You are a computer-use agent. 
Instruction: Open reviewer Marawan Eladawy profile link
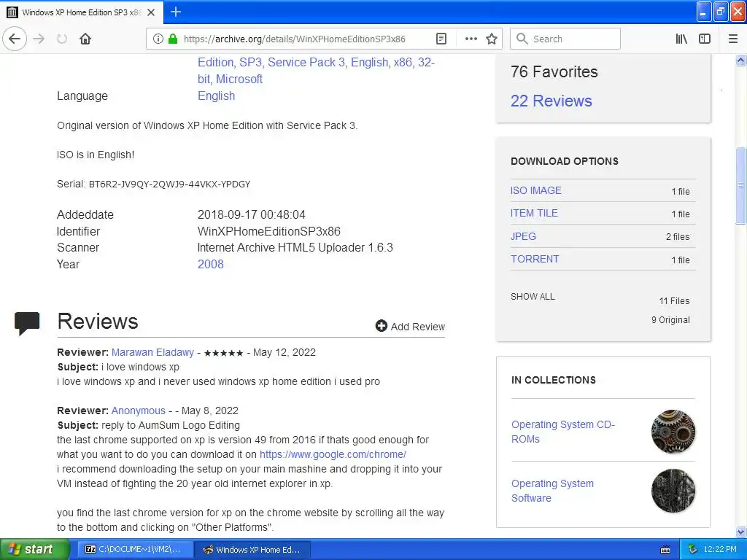pyautogui.click(x=152, y=352)
